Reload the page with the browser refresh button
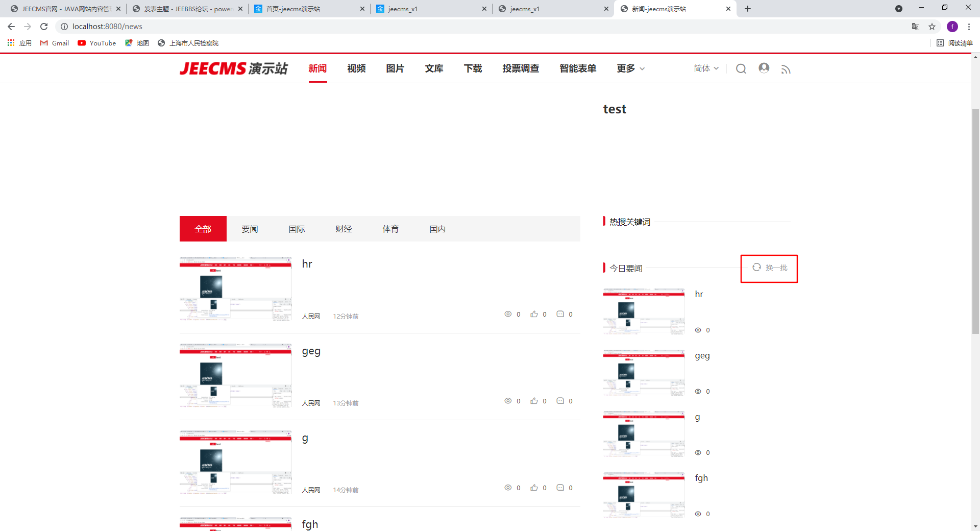The width and height of the screenshot is (980, 531). click(44, 27)
